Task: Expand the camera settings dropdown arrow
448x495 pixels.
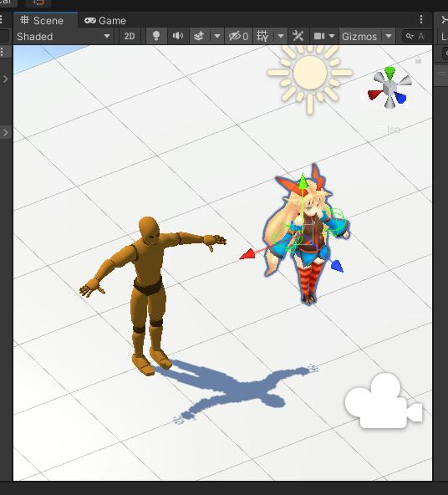Action: click(332, 36)
